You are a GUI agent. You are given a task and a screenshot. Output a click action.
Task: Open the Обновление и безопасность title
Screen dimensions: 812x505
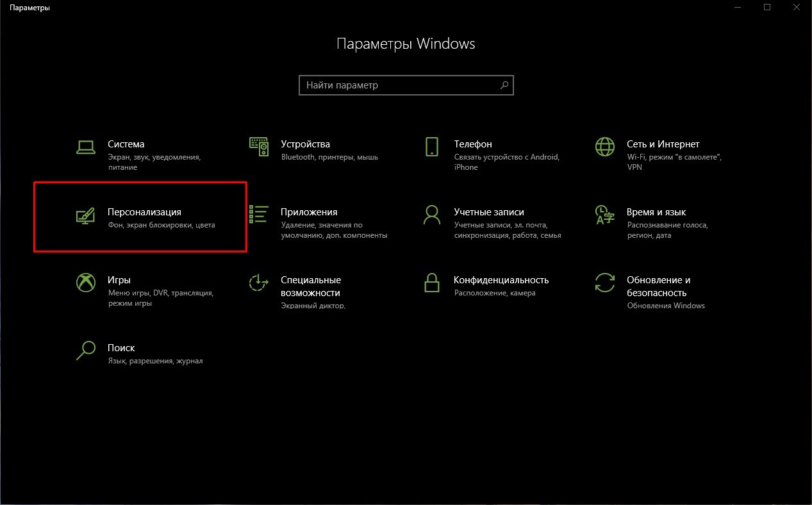659,286
